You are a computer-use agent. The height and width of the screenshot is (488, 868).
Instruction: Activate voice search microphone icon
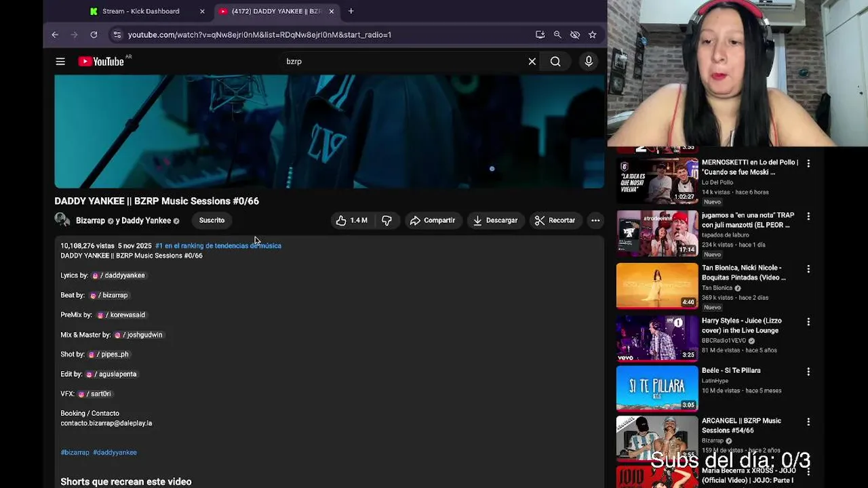pyautogui.click(x=589, y=62)
